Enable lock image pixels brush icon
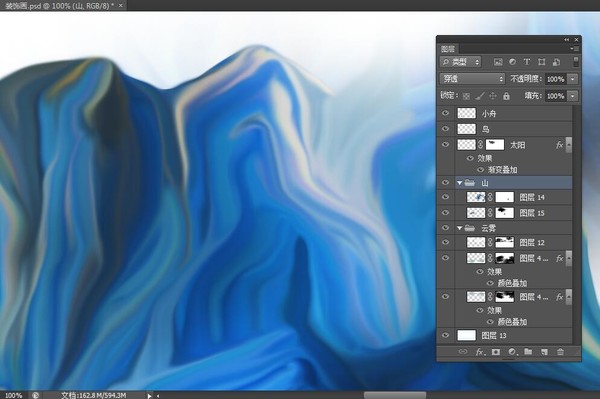600x399 pixels. [479, 96]
